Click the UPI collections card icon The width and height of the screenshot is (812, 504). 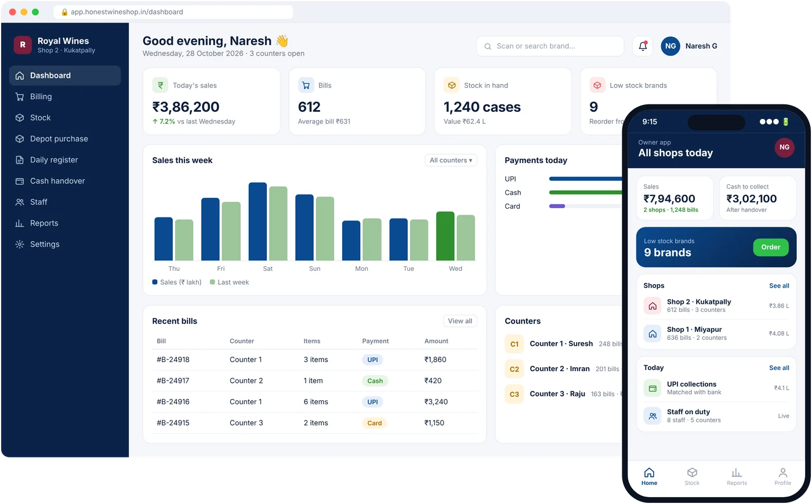652,388
